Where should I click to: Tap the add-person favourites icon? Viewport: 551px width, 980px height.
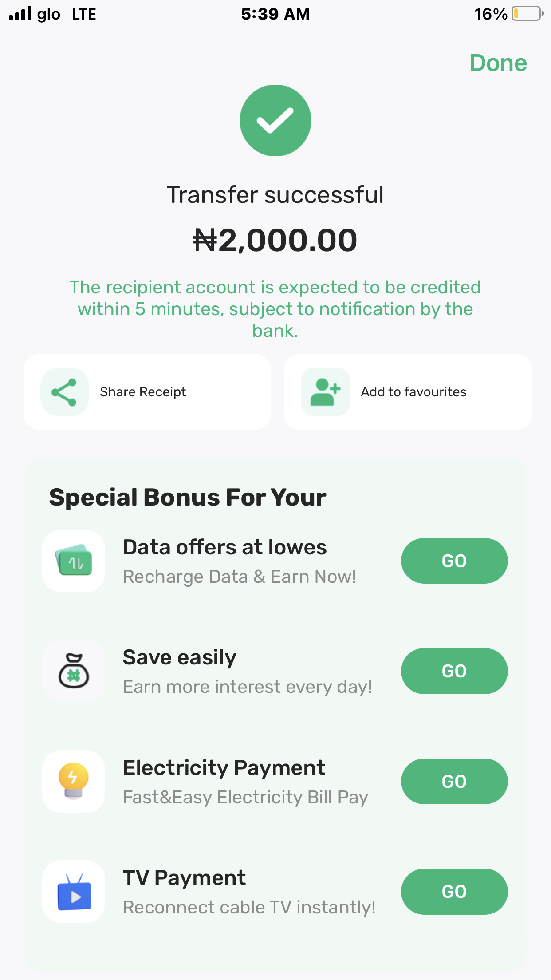(325, 392)
